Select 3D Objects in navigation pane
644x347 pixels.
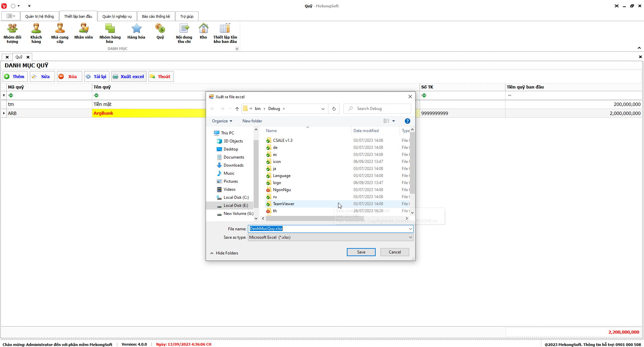point(233,141)
